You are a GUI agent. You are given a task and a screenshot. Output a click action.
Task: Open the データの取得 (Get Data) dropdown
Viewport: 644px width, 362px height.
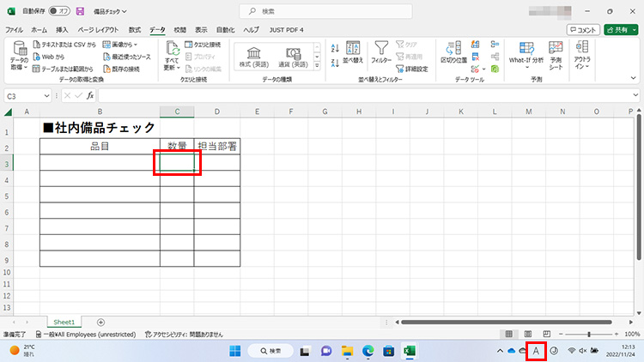pyautogui.click(x=20, y=56)
